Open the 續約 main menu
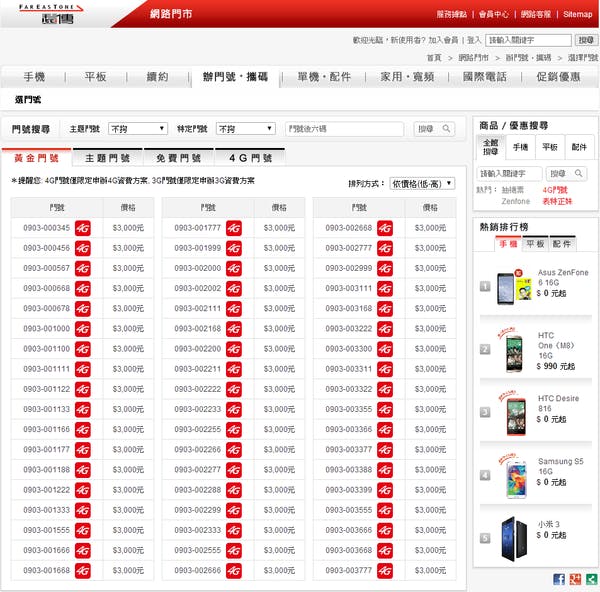This screenshot has height=592, width=600. tap(157, 77)
